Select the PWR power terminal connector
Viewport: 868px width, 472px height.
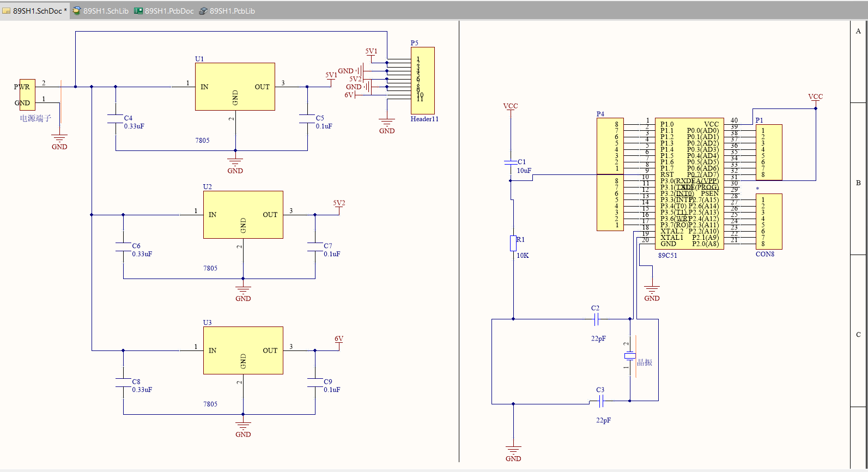pyautogui.click(x=27, y=95)
